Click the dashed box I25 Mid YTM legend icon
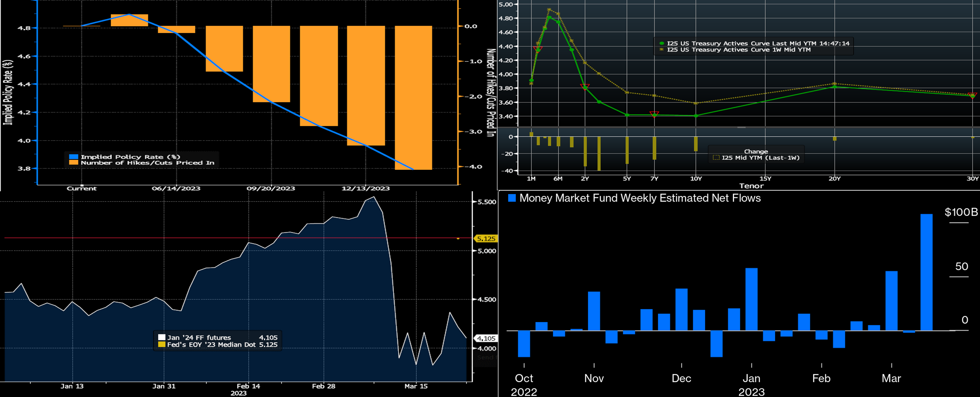Image resolution: width=980 pixels, height=397 pixels. (716, 158)
